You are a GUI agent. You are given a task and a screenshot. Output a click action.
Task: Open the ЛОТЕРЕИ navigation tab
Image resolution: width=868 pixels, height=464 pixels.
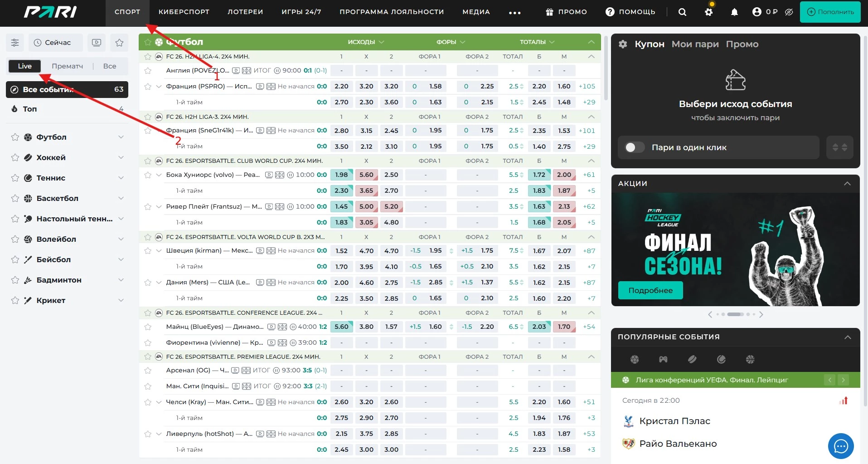245,12
